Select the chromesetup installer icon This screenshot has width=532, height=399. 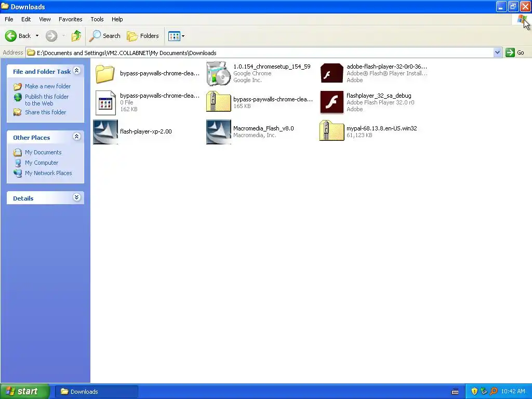[x=218, y=73]
